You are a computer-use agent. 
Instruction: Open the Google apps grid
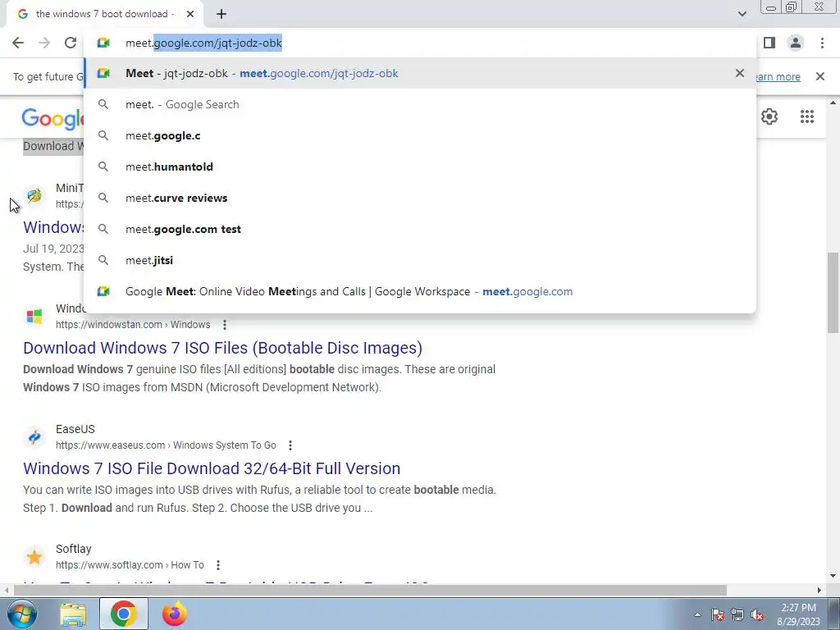(807, 116)
